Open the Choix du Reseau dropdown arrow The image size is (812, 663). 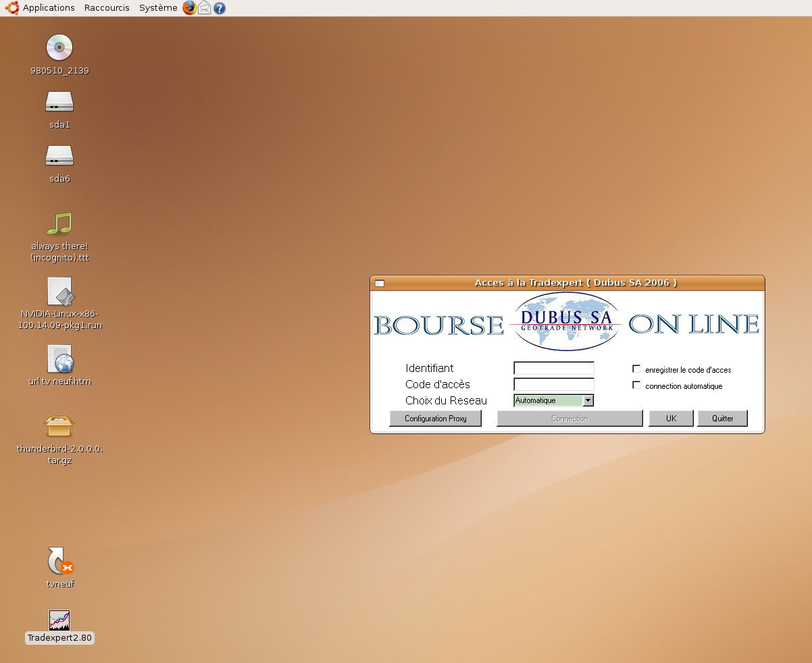588,400
